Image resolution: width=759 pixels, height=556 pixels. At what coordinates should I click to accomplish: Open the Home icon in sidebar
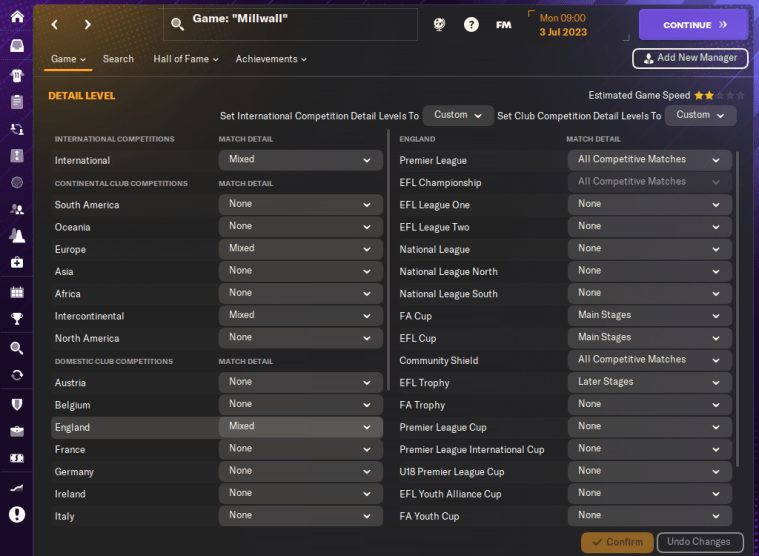[16, 17]
